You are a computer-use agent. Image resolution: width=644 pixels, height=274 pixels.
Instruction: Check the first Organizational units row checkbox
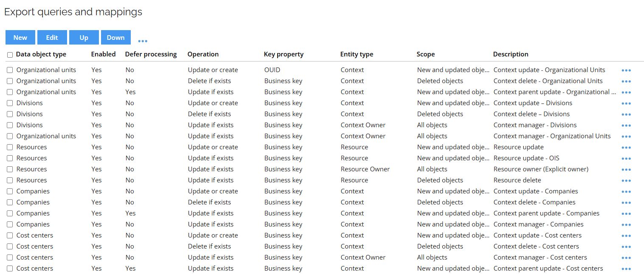[9, 70]
